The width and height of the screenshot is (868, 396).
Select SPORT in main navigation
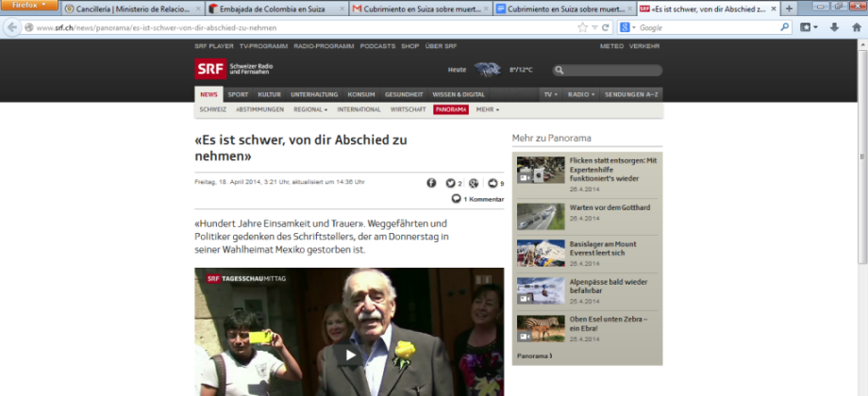pos(238,94)
